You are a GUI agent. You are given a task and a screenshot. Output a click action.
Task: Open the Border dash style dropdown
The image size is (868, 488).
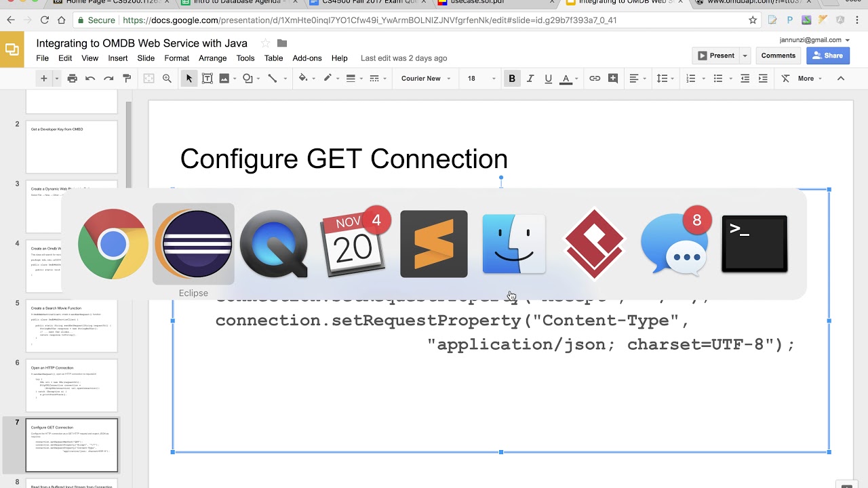pos(378,79)
